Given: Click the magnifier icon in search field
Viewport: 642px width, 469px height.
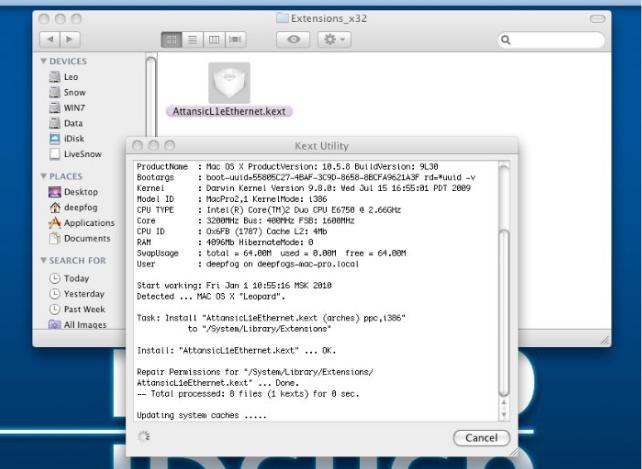Looking at the screenshot, I should pyautogui.click(x=506, y=40).
